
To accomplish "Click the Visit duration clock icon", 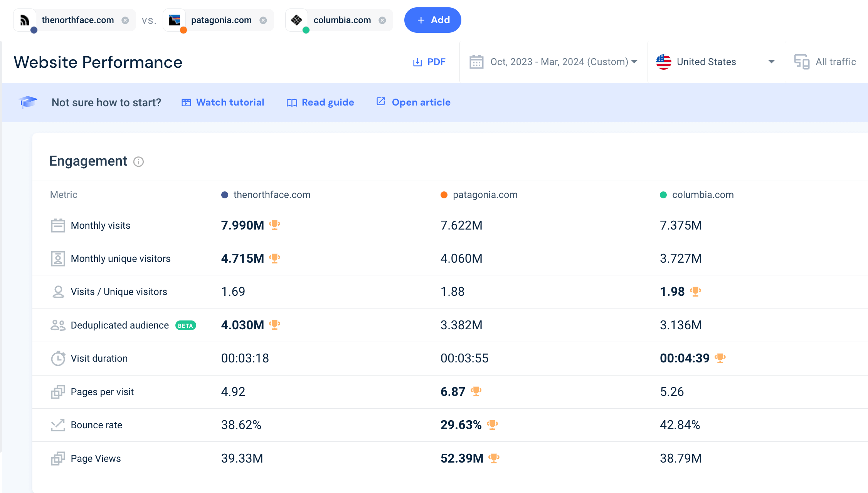I will coord(58,358).
